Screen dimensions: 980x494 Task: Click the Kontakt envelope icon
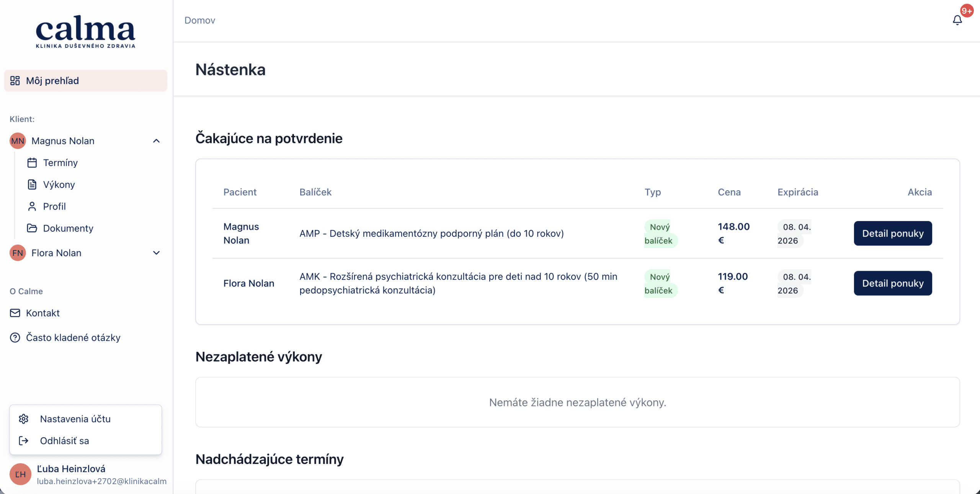(15, 313)
